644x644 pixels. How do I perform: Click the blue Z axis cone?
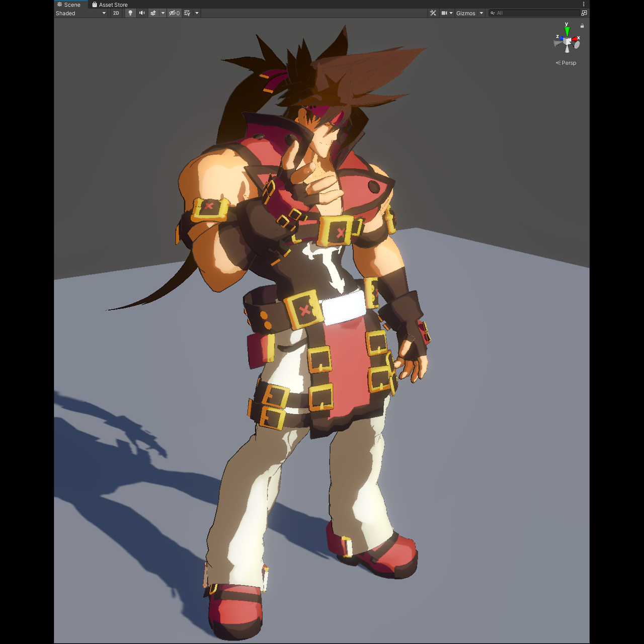(x=561, y=38)
